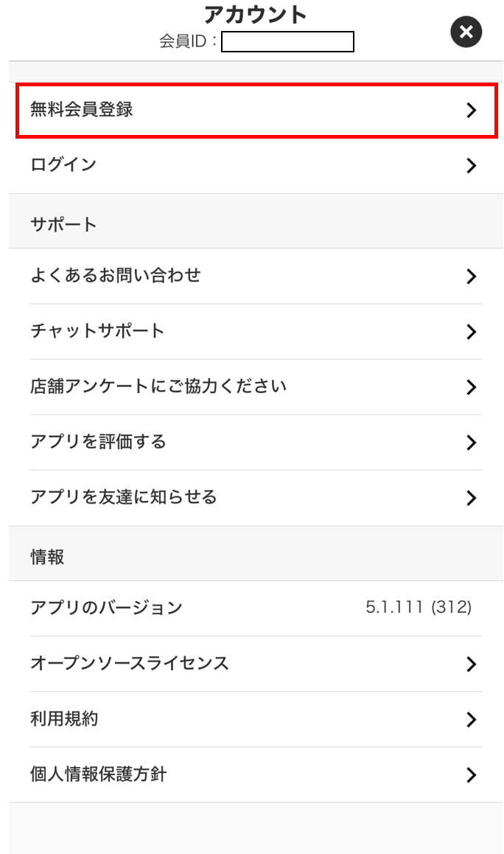504x854 pixels.
Task: Tap the arrow icon beside アプリを友達に知らせる
Action: [x=472, y=498]
